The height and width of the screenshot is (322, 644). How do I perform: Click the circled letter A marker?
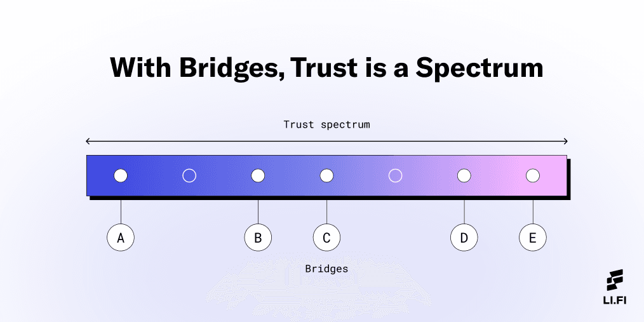point(121,238)
